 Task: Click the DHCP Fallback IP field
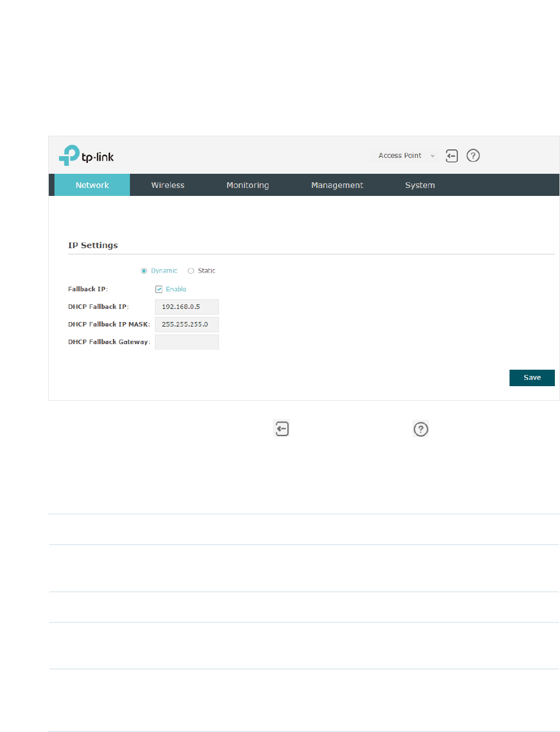point(187,307)
